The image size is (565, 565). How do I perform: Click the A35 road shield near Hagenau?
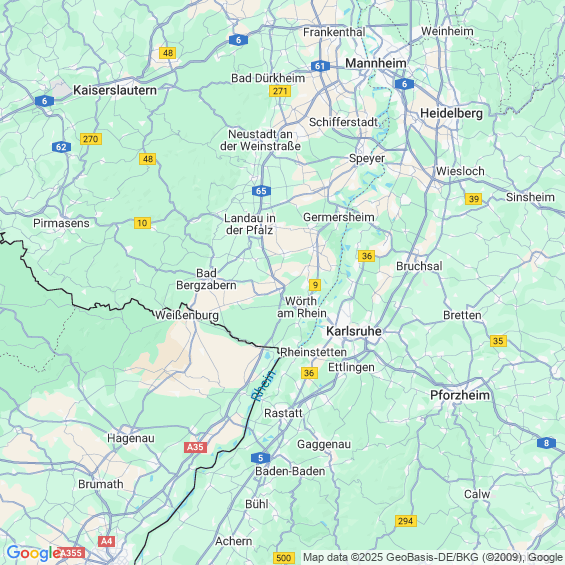pos(195,447)
